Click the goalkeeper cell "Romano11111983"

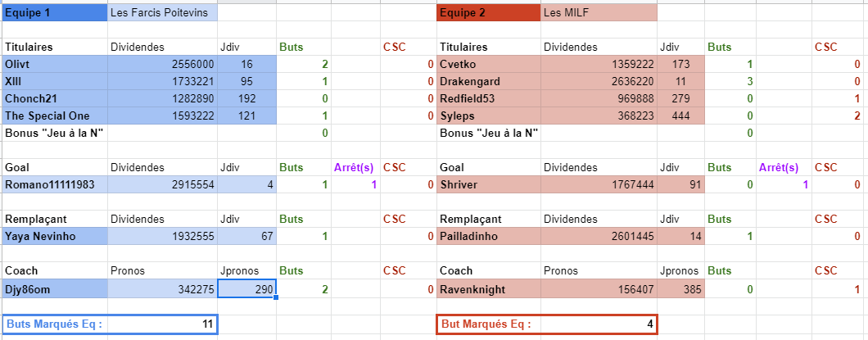click(x=55, y=185)
